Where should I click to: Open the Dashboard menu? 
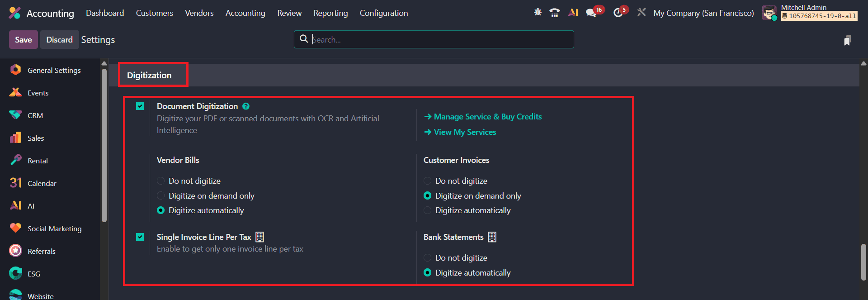click(x=105, y=13)
